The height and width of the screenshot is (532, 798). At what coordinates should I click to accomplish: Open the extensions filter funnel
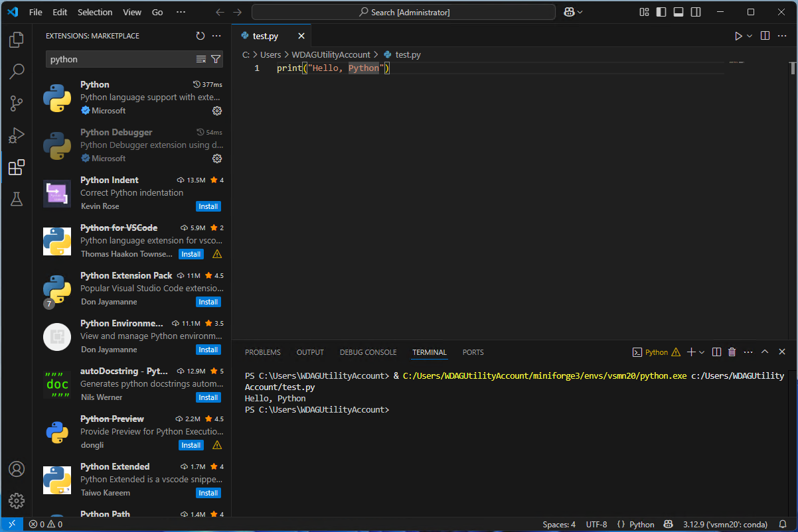(x=216, y=59)
